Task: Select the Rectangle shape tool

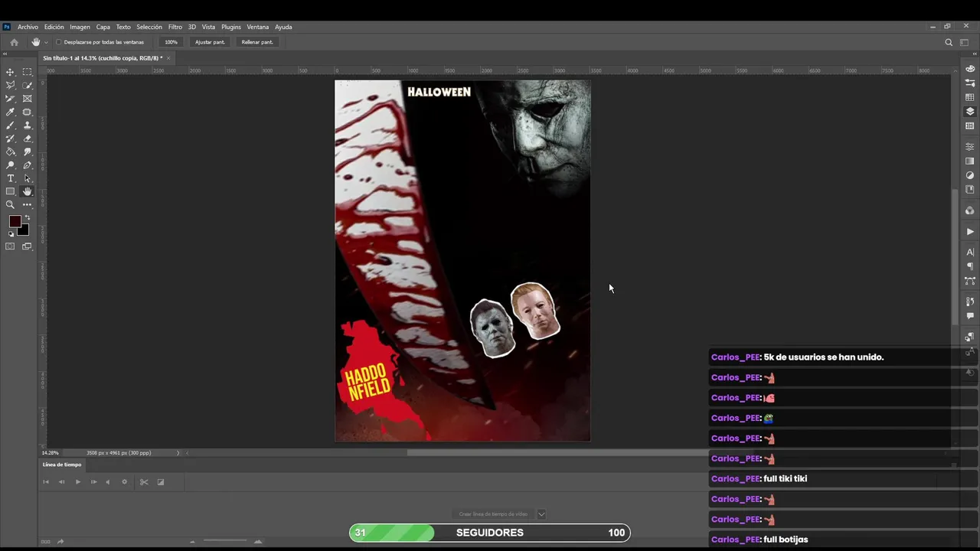Action: [x=11, y=191]
